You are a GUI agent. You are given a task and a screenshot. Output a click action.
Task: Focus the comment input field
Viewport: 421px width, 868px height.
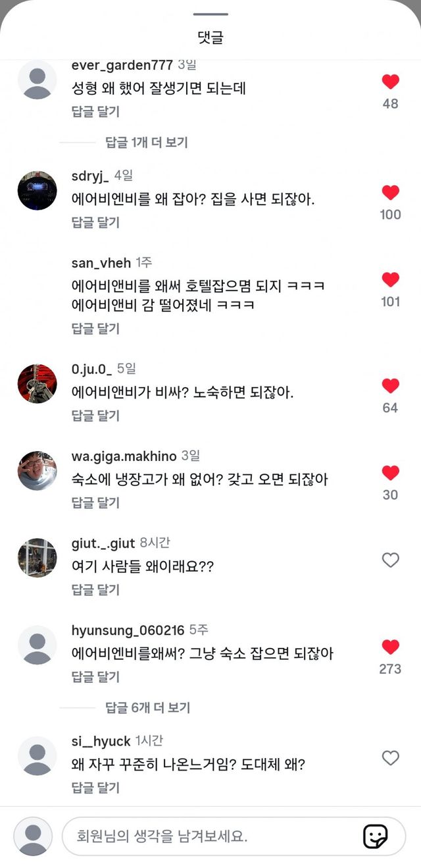(x=210, y=836)
